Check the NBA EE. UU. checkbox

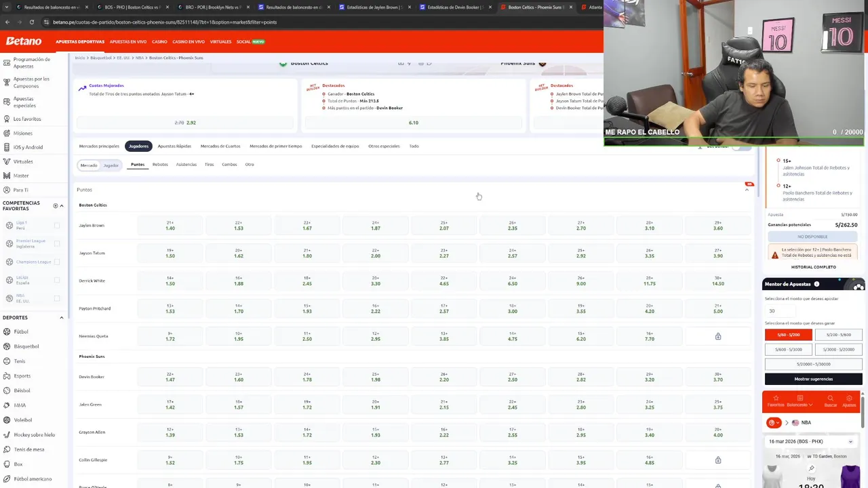(57, 298)
